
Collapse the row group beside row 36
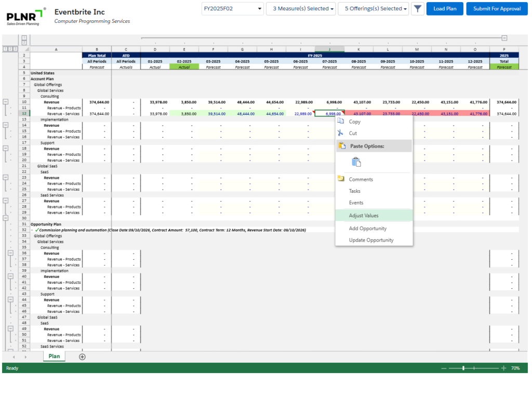click(x=11, y=253)
